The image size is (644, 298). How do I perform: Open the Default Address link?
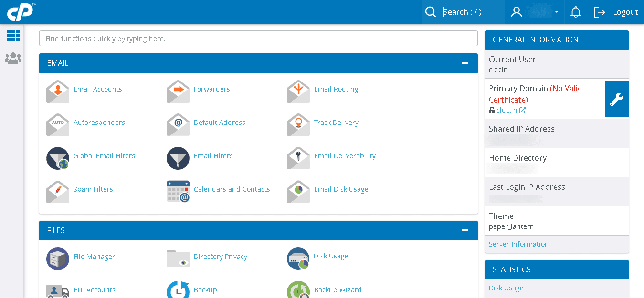pos(220,123)
